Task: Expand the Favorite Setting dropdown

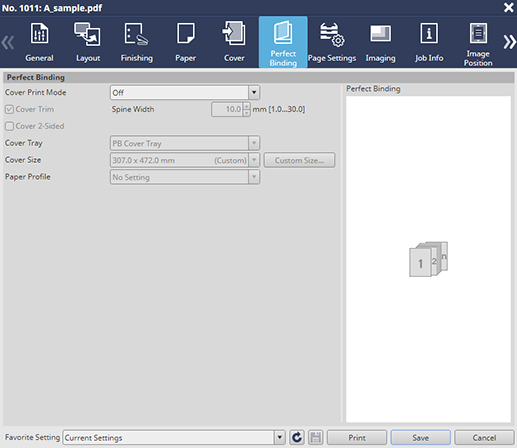Action: (x=279, y=437)
